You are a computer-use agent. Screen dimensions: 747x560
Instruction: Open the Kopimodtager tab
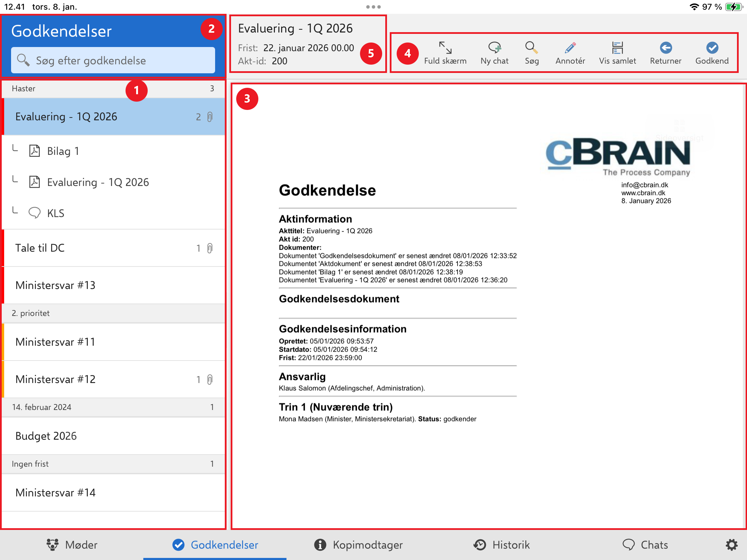tap(358, 545)
